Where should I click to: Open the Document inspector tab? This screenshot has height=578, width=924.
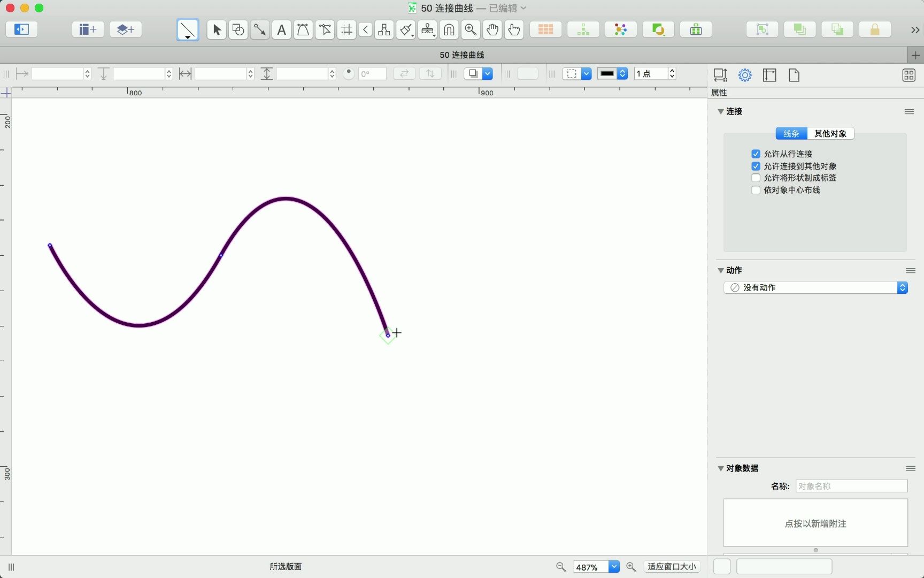[x=794, y=75]
